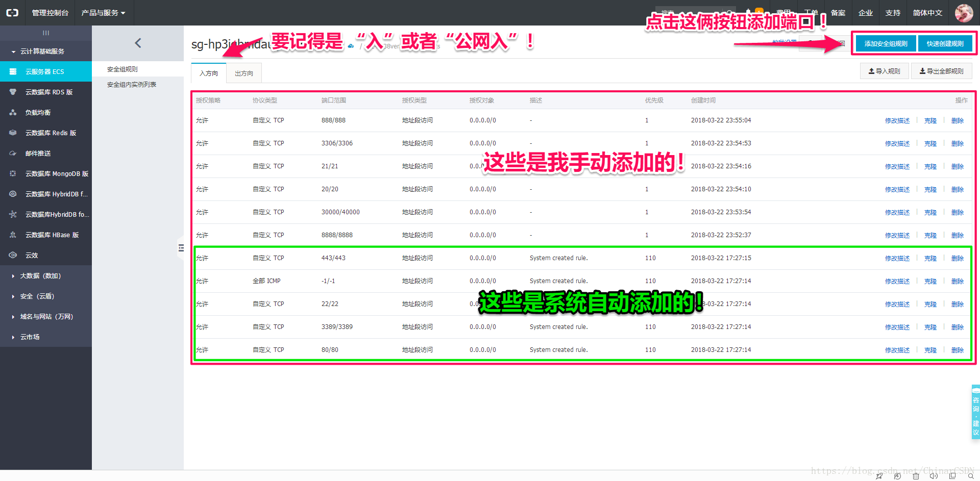Switch to the 入方向 tab
Image resolution: width=980 pixels, height=481 pixels.
point(209,73)
